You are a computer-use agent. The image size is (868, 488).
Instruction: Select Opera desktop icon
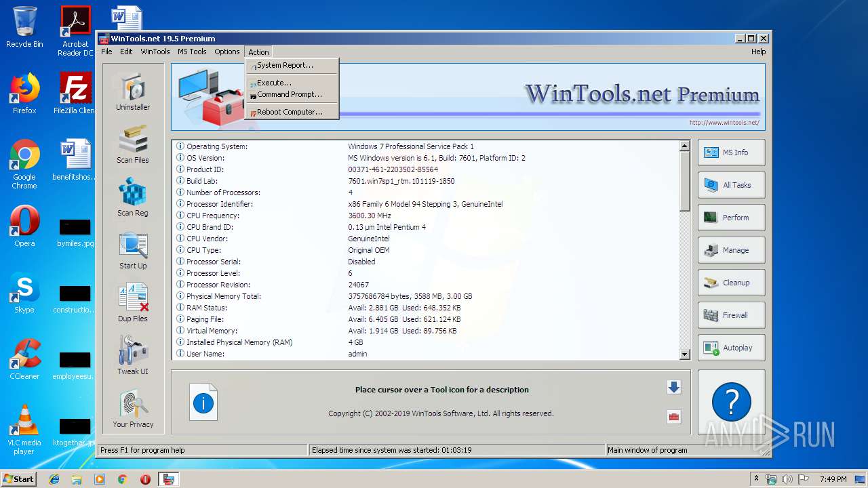point(24,226)
